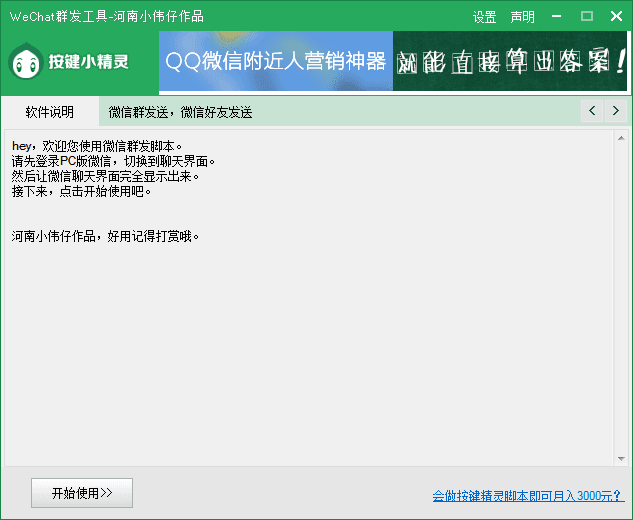Open the 声明 statement menu

tap(522, 17)
